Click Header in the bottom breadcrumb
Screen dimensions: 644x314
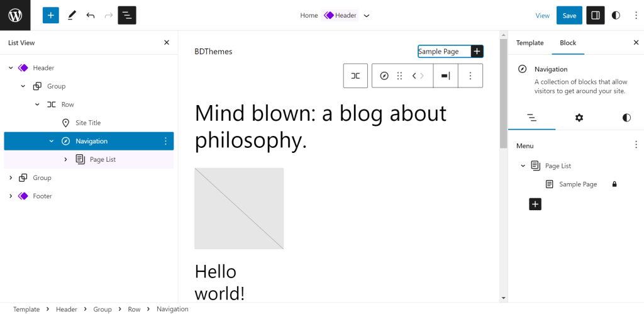(67, 309)
